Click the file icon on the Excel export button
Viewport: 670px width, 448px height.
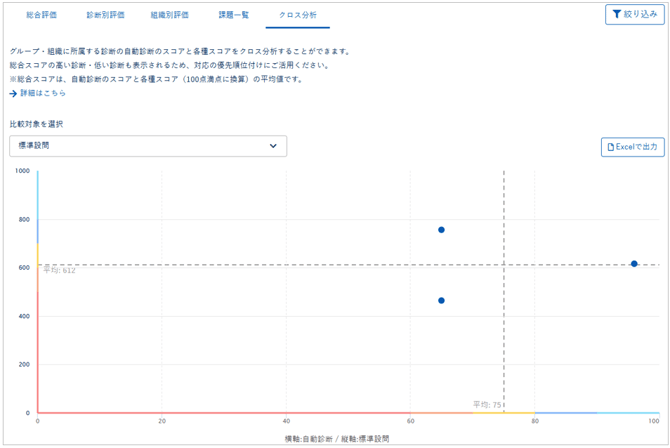tap(611, 147)
